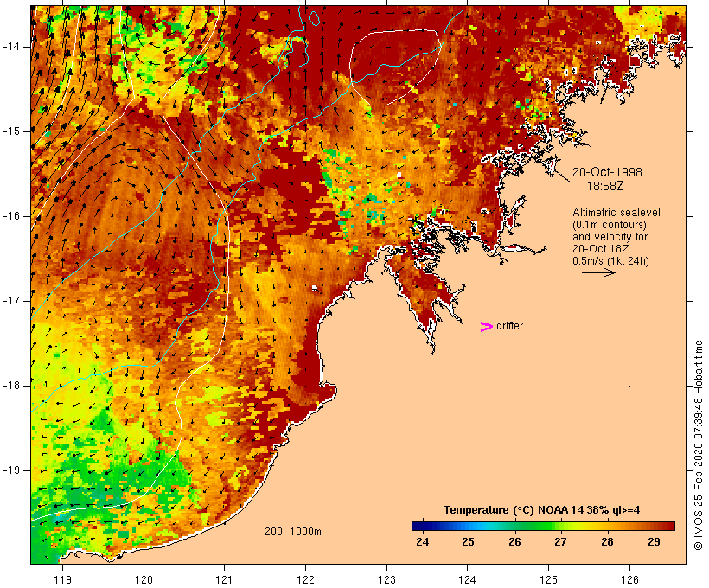Viewport: 709px width, 588px height.
Task: Click the color bar value '27'
Action: click(560, 542)
